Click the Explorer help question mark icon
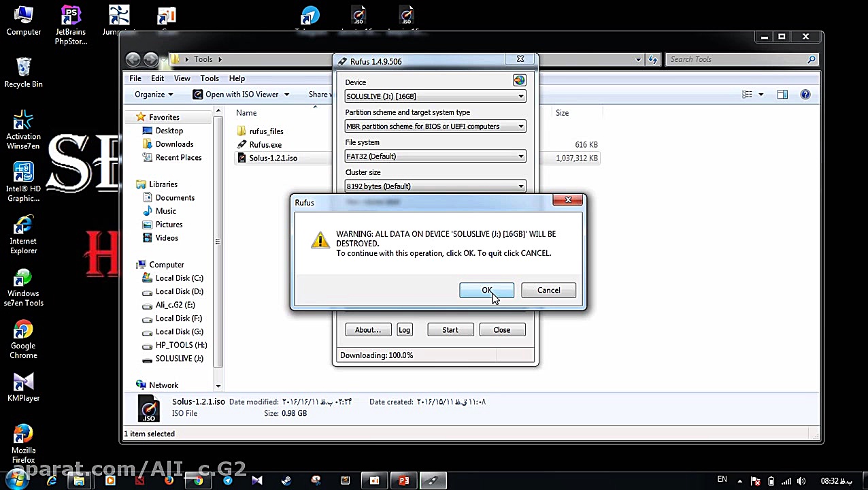The image size is (868, 490). pos(805,95)
